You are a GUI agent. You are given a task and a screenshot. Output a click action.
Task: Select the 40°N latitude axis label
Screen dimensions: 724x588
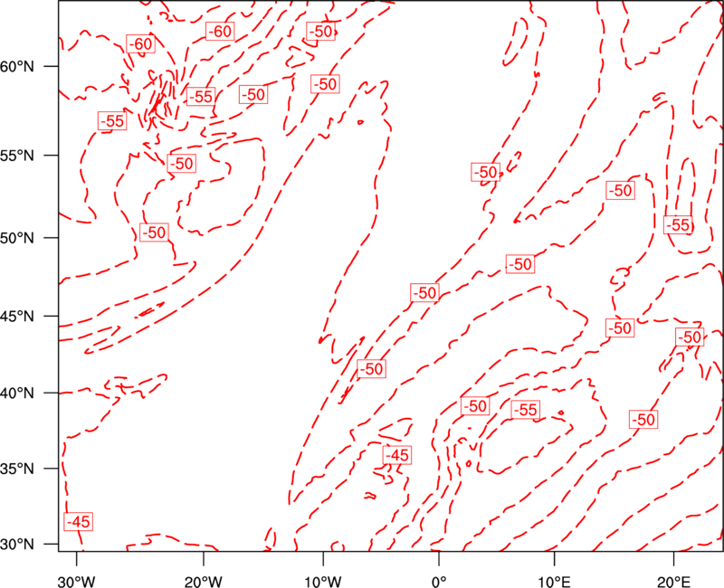pyautogui.click(x=17, y=394)
